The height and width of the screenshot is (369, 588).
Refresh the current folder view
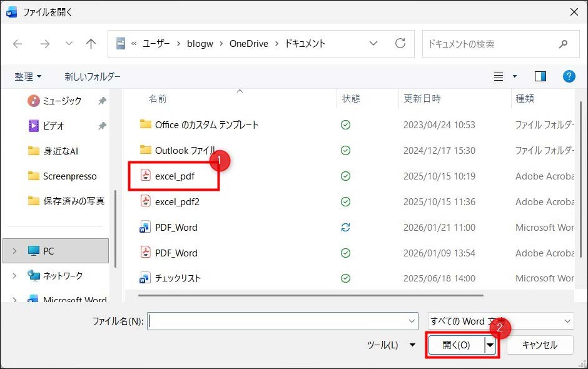(400, 44)
